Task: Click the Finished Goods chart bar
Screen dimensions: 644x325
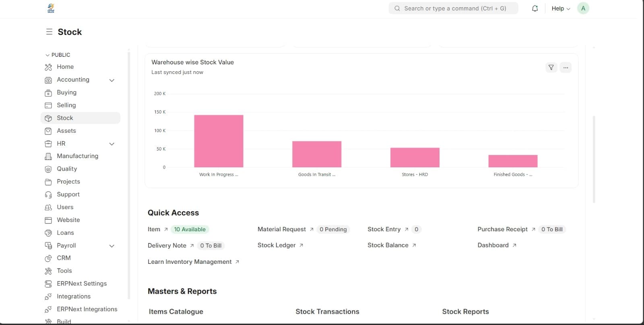Action: [513, 161]
